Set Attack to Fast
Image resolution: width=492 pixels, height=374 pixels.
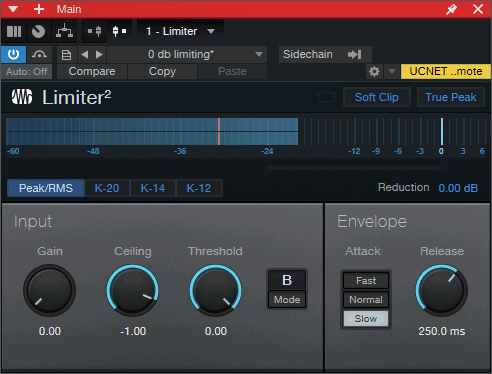(x=366, y=281)
